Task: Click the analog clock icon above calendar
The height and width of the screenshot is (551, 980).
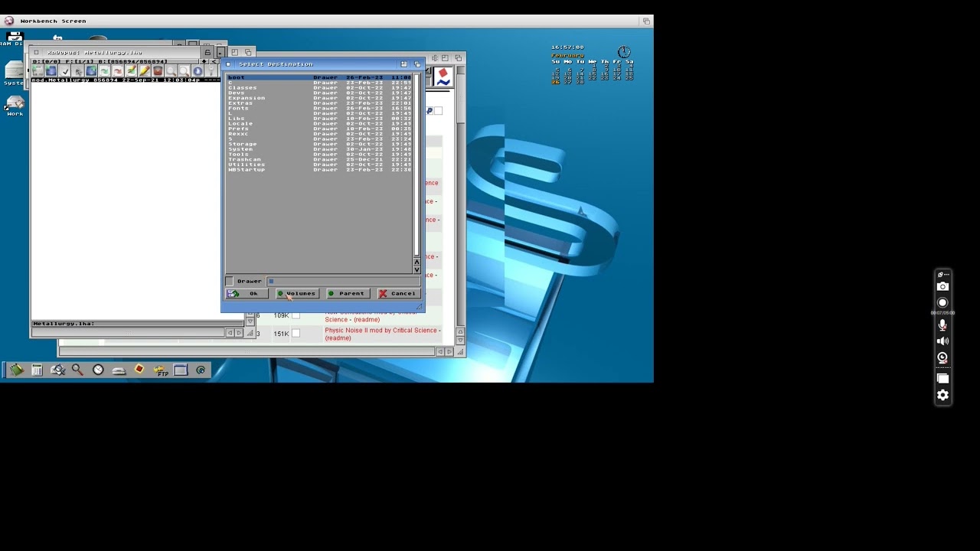Action: [624, 52]
